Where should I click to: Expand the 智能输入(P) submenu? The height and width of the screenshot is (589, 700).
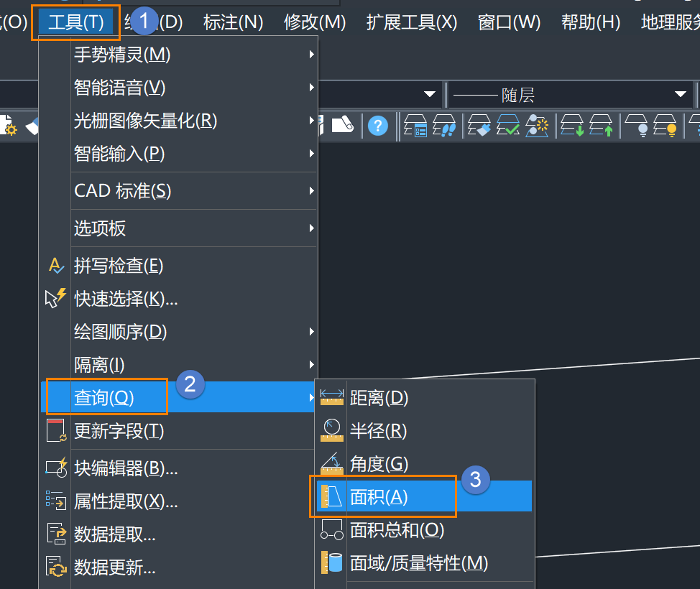(178, 154)
